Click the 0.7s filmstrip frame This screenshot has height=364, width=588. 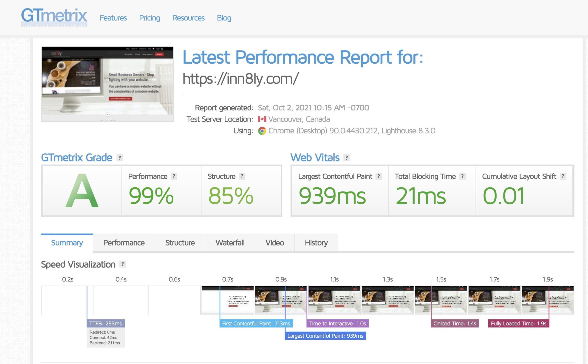(x=228, y=300)
